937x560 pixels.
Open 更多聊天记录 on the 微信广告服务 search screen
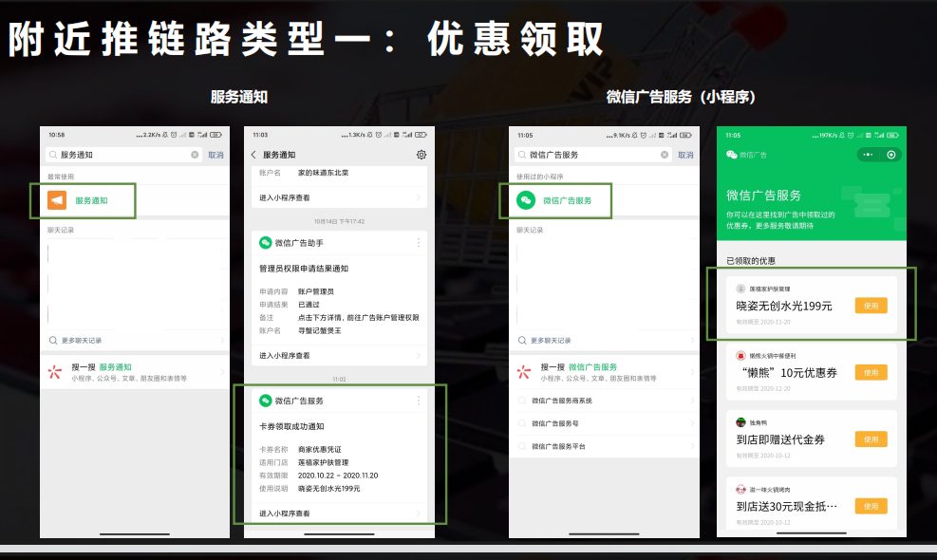[x=604, y=340]
